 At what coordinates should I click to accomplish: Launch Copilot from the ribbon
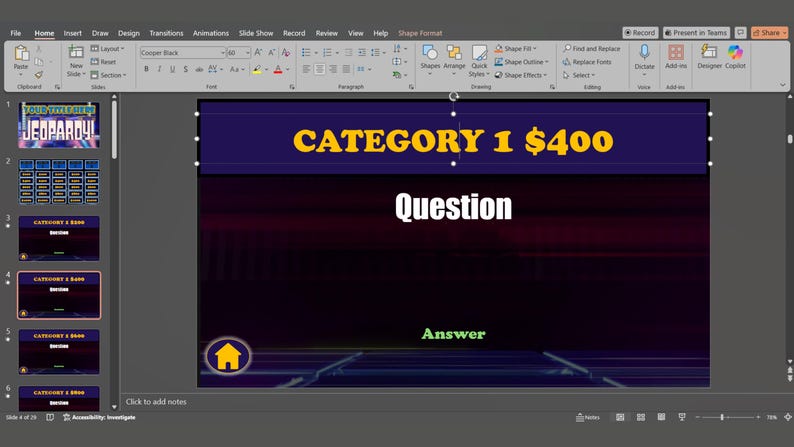[735, 52]
